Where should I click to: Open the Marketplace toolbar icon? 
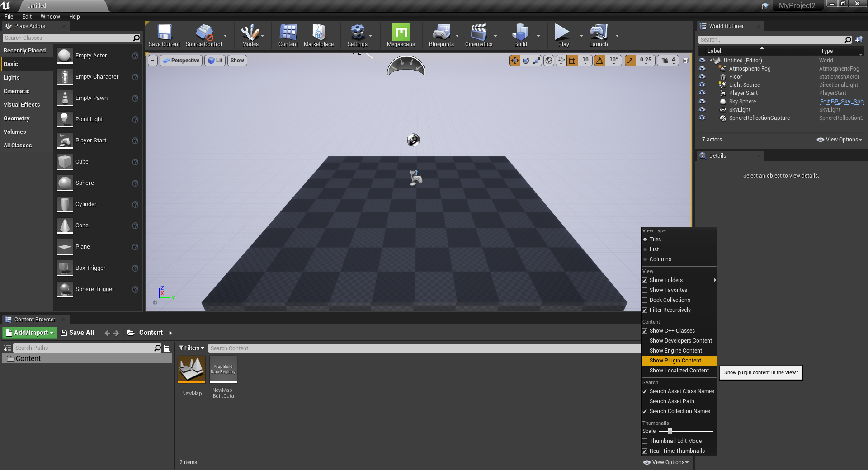tap(319, 35)
